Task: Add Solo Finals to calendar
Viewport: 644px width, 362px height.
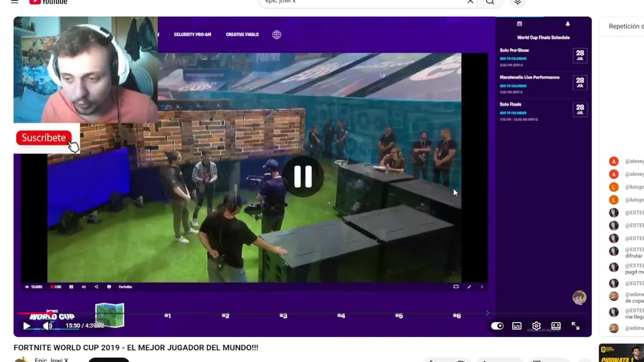Action: pyautogui.click(x=513, y=113)
